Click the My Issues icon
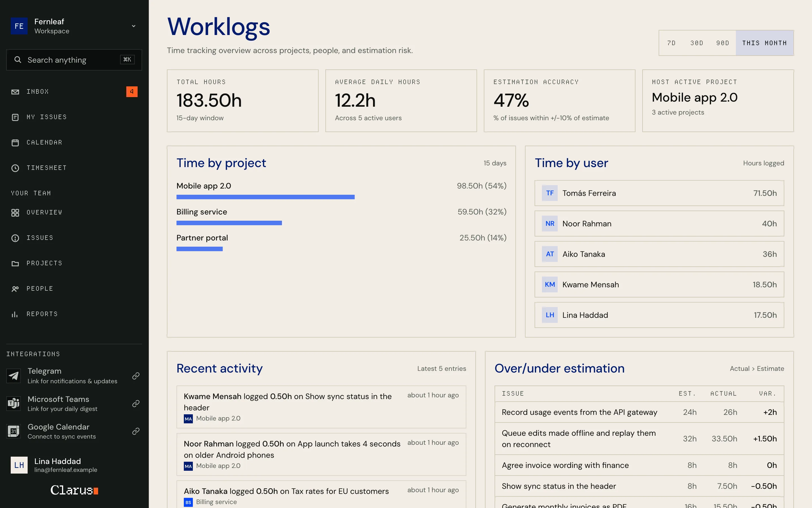812x508 pixels. (15, 117)
